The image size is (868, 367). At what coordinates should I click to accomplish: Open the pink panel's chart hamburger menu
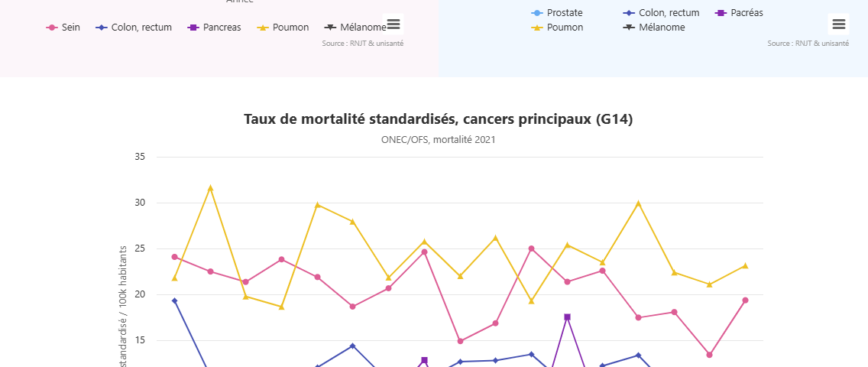point(393,24)
